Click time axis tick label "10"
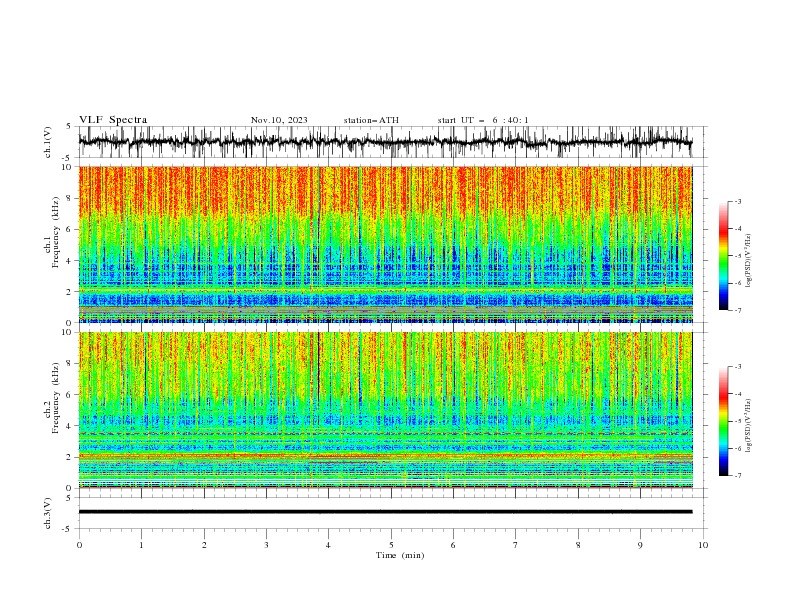 pyautogui.click(x=703, y=545)
